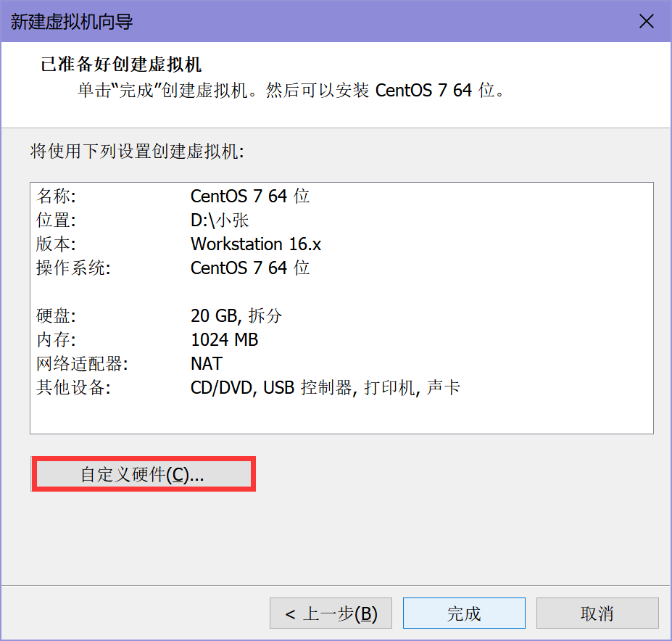Select the network adapter value NAT
Image resolution: width=672 pixels, height=641 pixels.
[x=207, y=363]
